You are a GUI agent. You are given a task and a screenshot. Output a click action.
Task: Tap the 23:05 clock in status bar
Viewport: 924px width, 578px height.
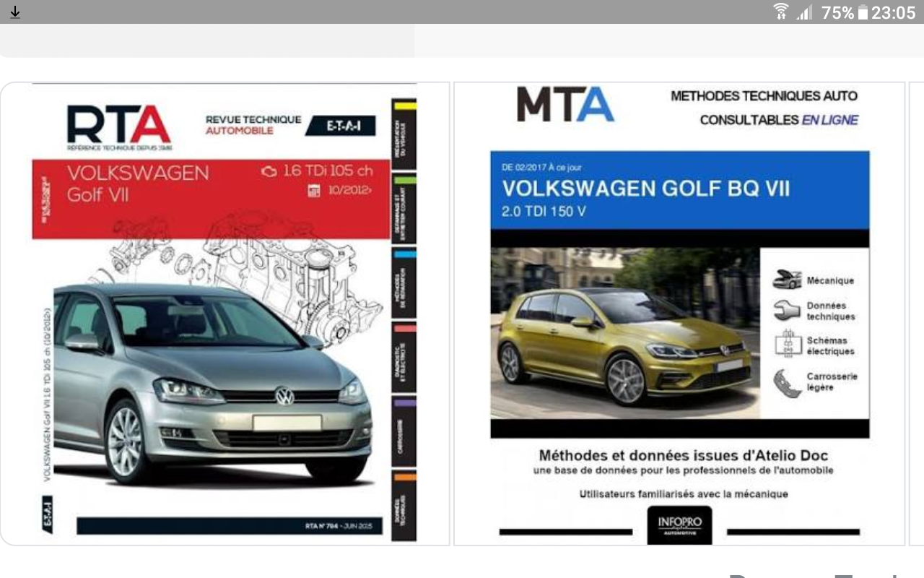893,12
